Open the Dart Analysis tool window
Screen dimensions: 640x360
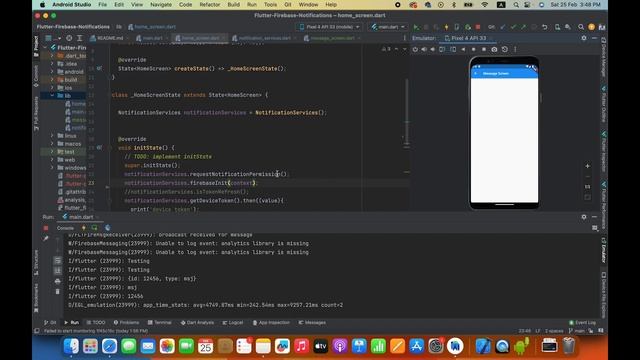tap(197, 322)
